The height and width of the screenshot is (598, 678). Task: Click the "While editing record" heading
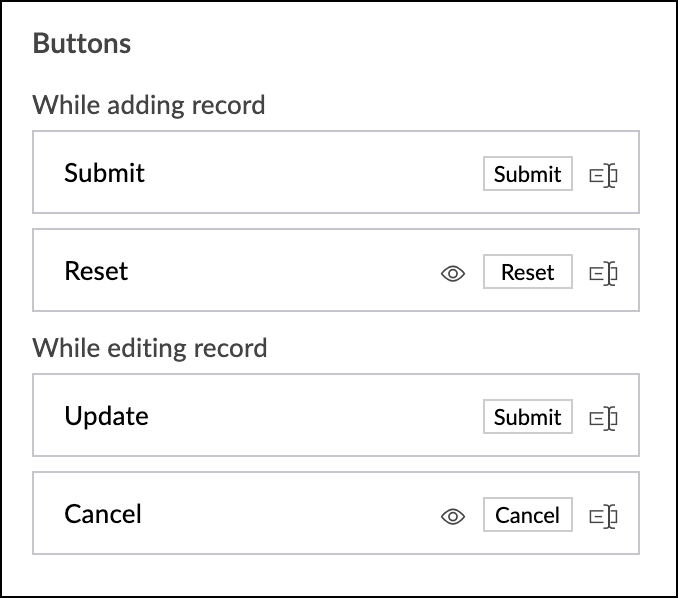[150, 348]
